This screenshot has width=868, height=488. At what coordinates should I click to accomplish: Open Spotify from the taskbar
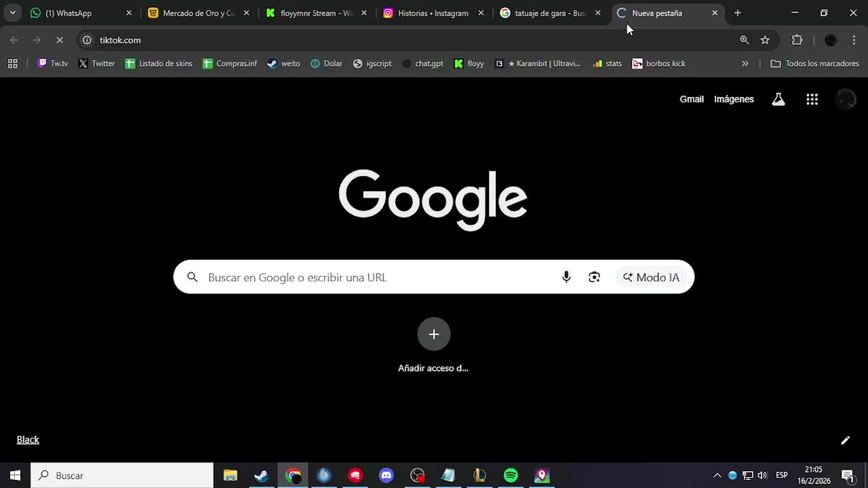[x=511, y=476]
